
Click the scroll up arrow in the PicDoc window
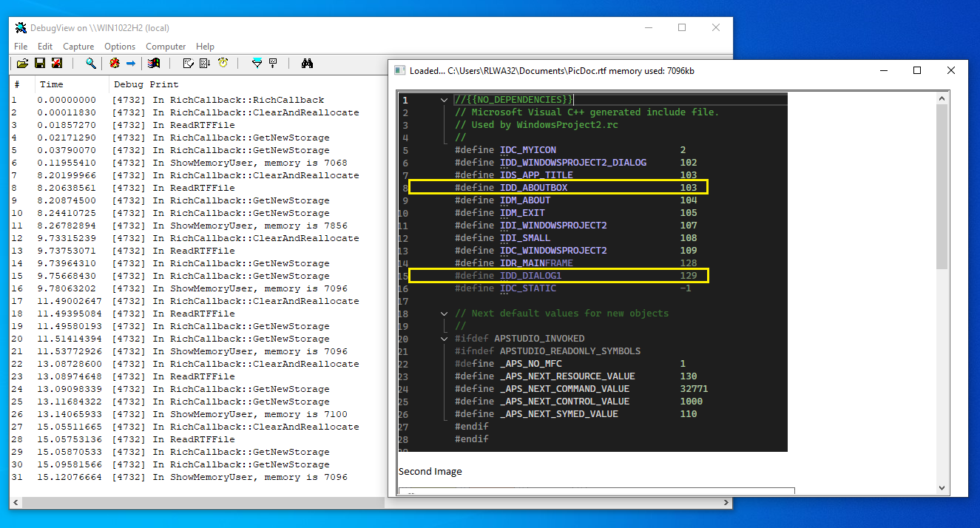(x=942, y=98)
